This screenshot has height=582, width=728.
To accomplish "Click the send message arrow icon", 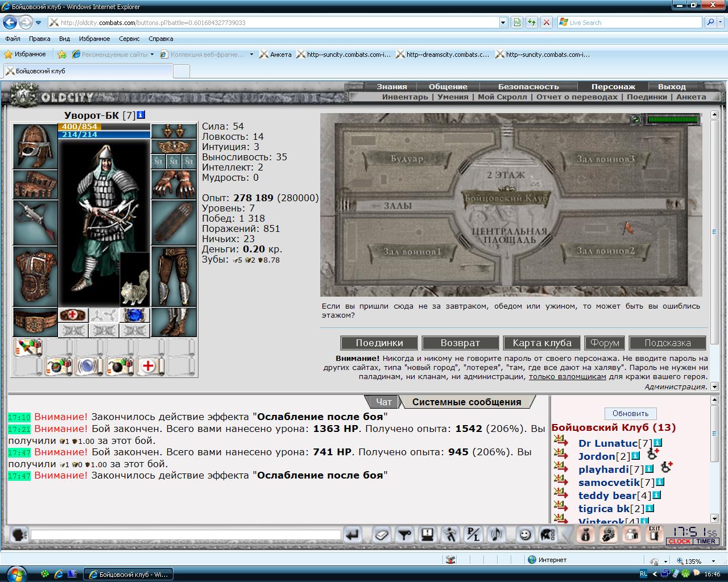I will [353, 535].
